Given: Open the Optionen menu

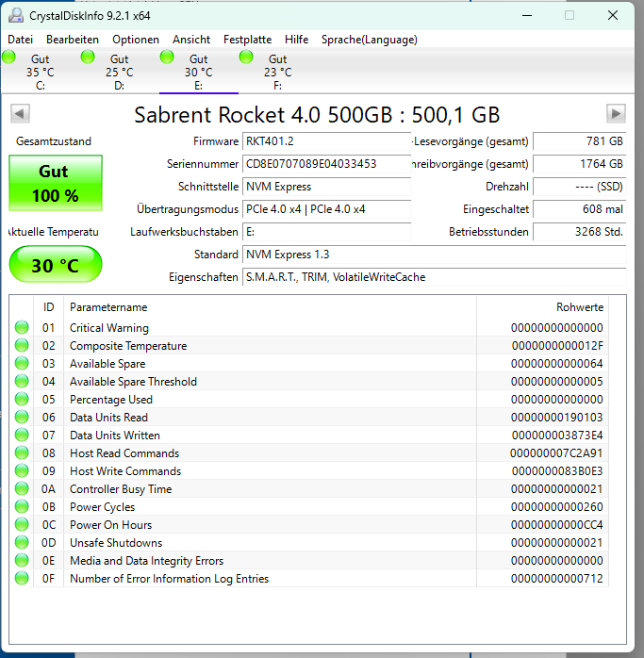Looking at the screenshot, I should click(136, 40).
